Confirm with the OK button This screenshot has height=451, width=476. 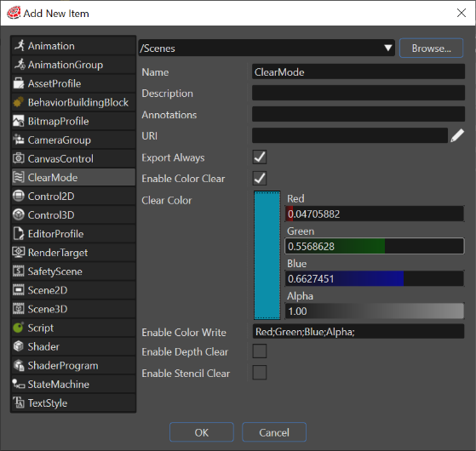(x=202, y=432)
